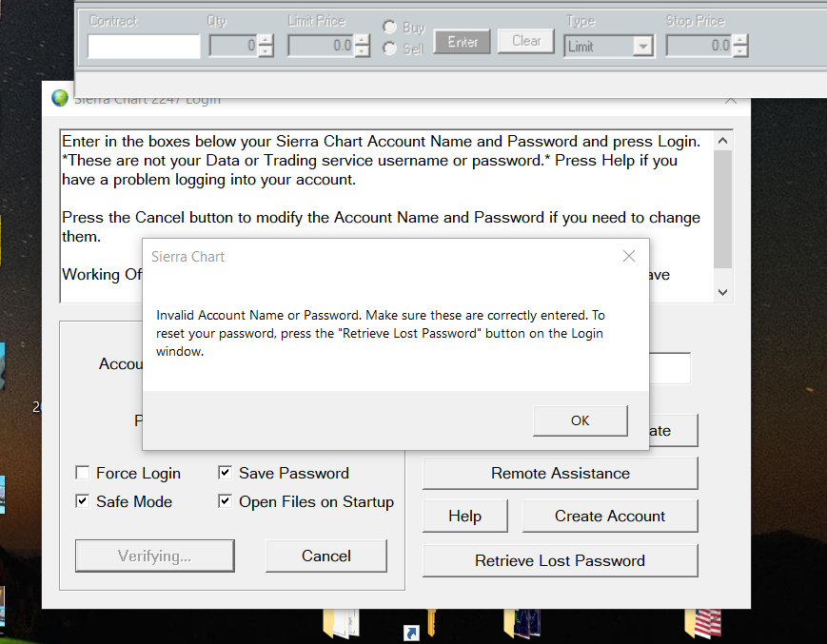Click scroll down arrow in instructions box
Image resolution: width=827 pixels, height=644 pixels.
pos(723,292)
